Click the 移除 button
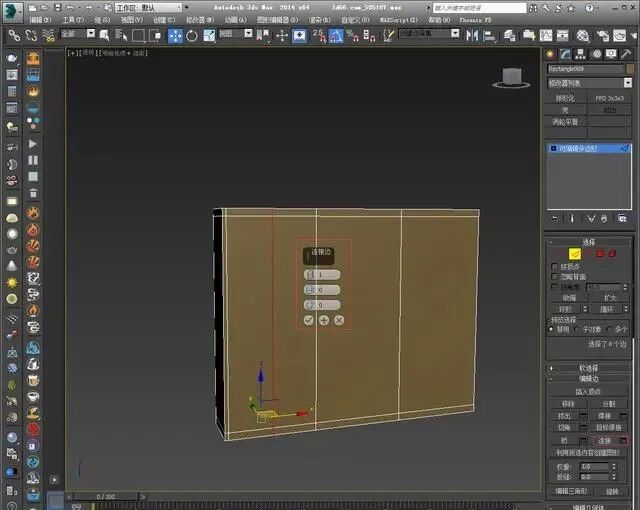This screenshot has width=640, height=510. pos(568,404)
